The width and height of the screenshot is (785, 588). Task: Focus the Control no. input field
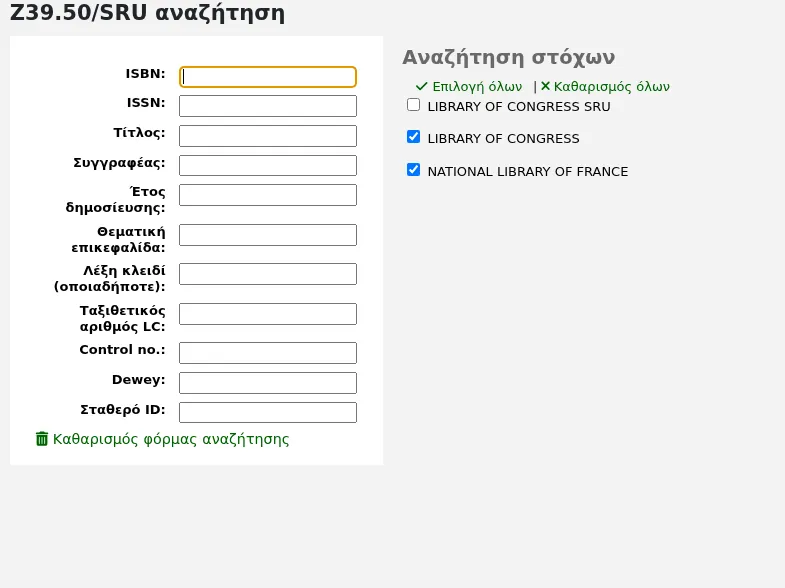click(x=268, y=353)
